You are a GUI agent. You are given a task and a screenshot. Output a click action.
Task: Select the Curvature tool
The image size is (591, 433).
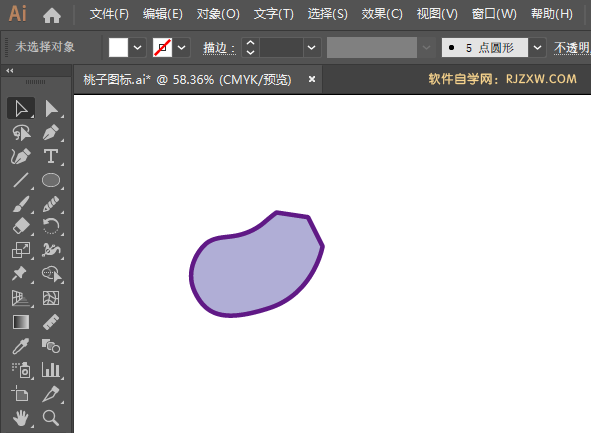[x=21, y=156]
